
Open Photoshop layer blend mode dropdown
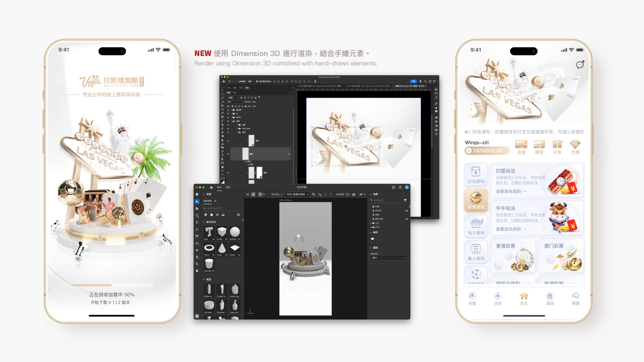(x=235, y=102)
